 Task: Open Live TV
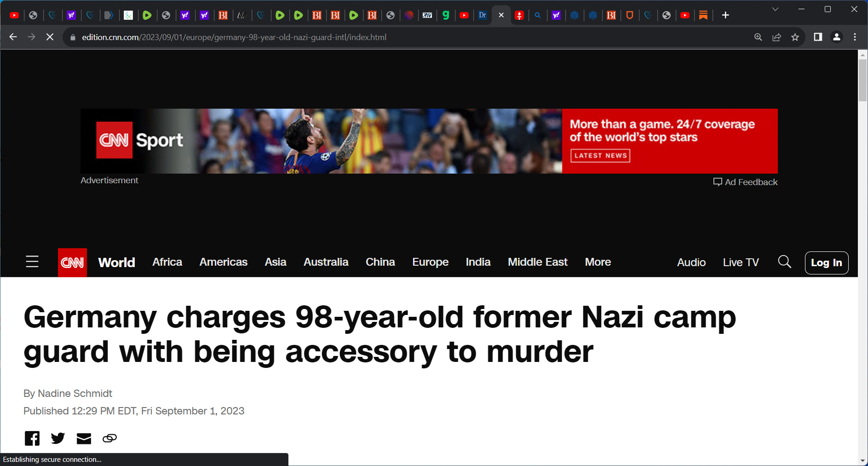(x=741, y=262)
